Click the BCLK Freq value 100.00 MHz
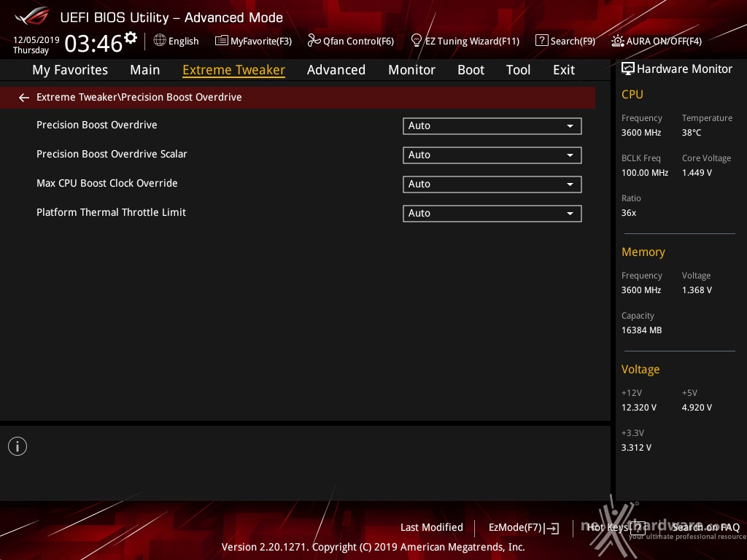Screen dimensions: 747x560 point(645,173)
